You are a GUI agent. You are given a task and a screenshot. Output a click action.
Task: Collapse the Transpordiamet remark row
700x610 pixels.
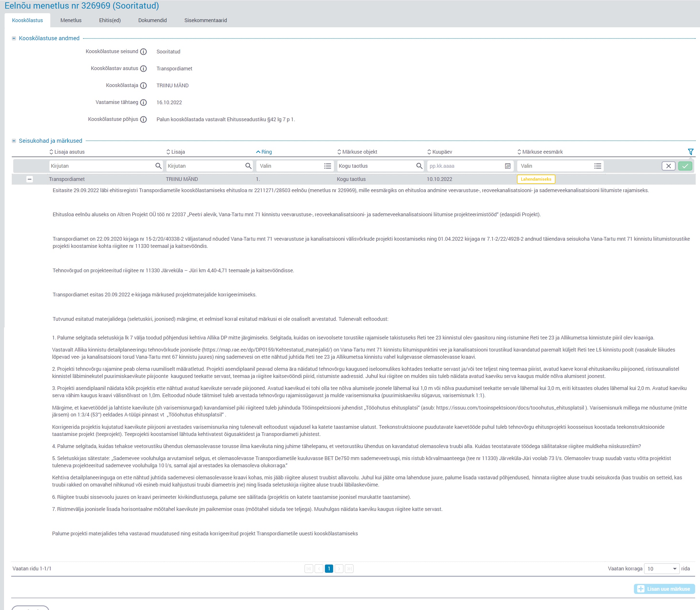tap(30, 179)
